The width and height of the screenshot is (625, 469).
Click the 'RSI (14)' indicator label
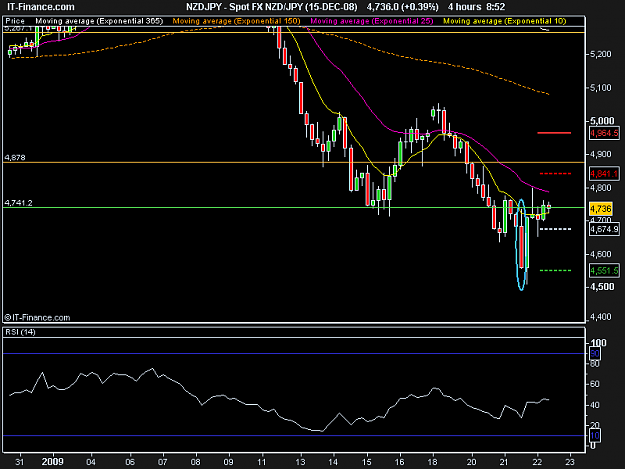(20, 332)
